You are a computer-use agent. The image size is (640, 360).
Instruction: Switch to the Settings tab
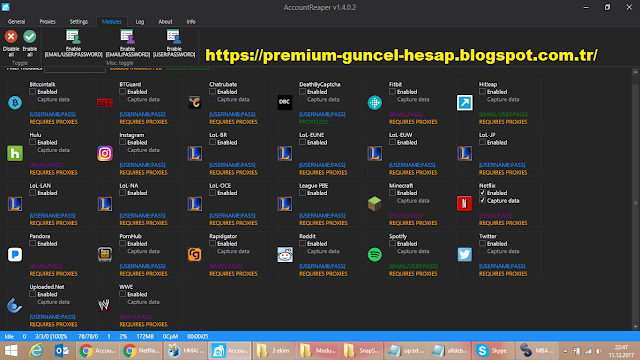(78, 22)
